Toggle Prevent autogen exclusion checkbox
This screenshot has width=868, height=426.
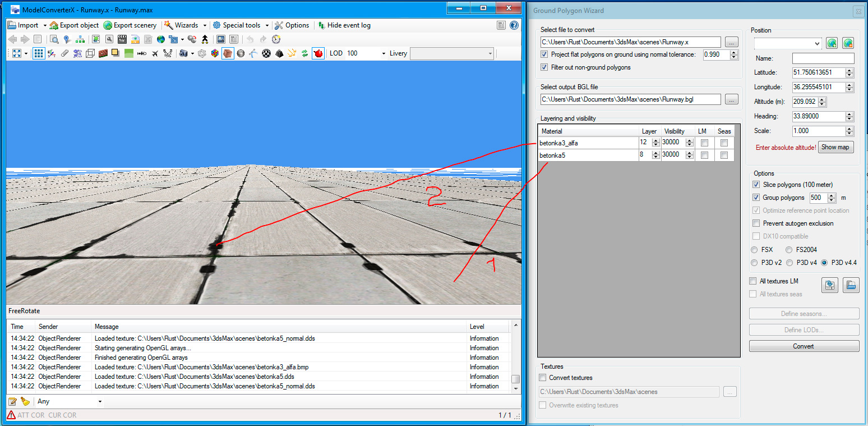tap(755, 223)
